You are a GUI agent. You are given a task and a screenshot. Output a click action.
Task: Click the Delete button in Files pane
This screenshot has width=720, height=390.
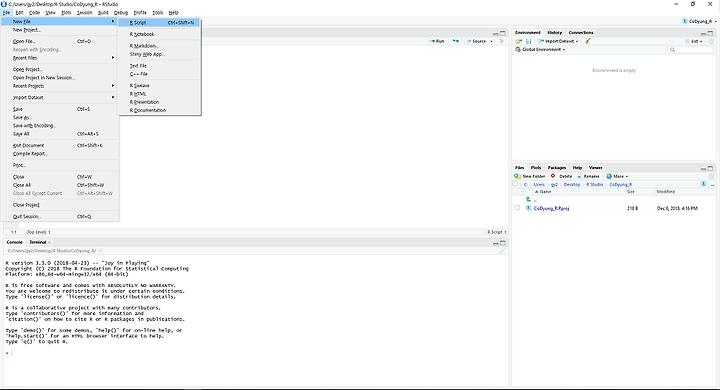tap(561, 176)
